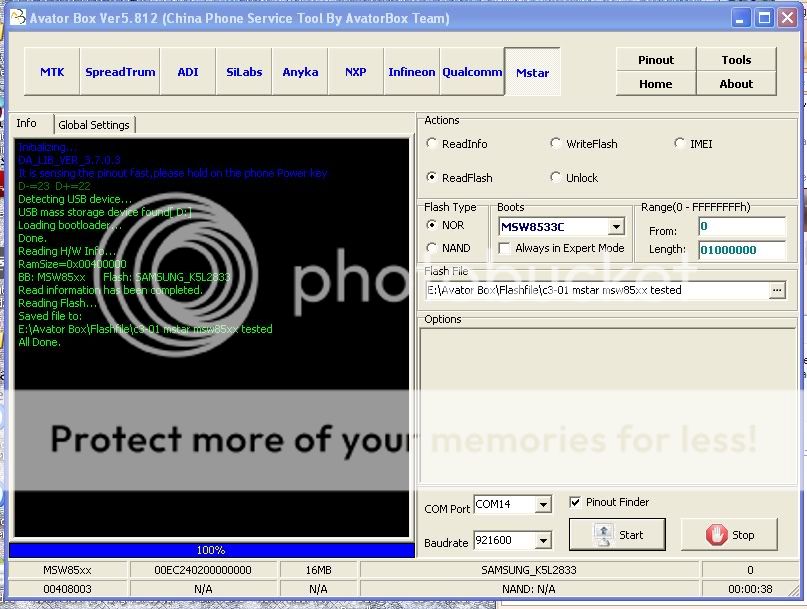Click 'Loading bootloader...' log line
This screenshot has width=807, height=609.
pyautogui.click(x=70, y=225)
